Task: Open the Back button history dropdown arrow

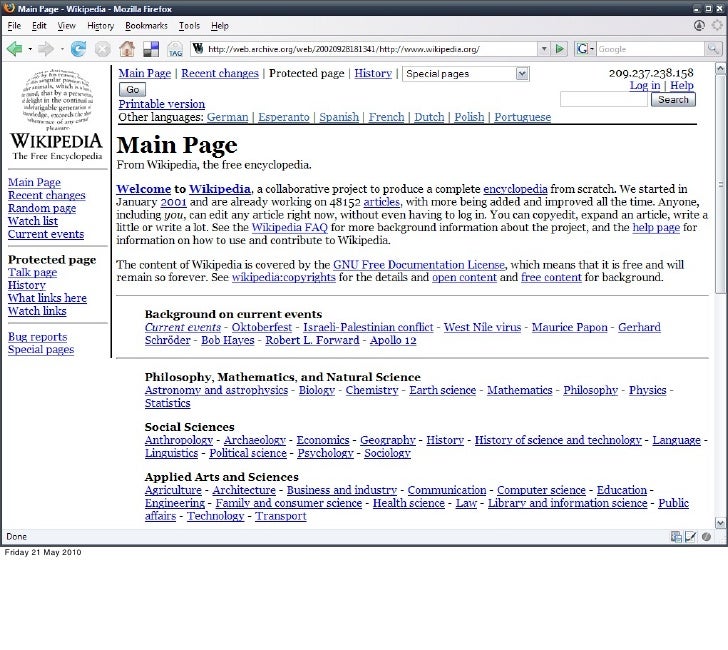Action: pyautogui.click(x=30, y=49)
